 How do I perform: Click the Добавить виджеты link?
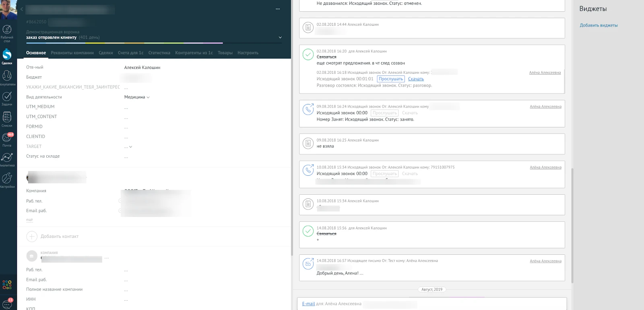point(599,25)
